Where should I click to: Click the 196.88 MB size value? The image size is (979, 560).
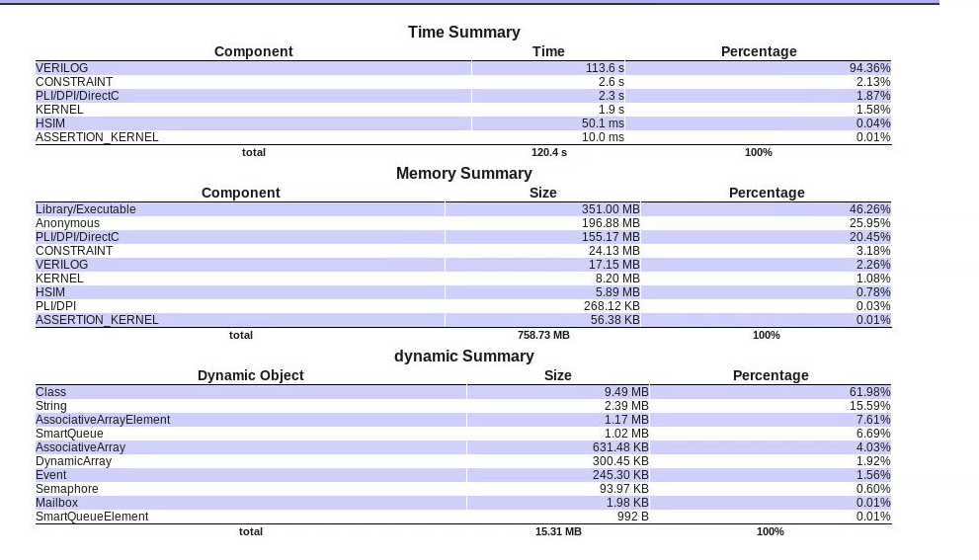[611, 223]
